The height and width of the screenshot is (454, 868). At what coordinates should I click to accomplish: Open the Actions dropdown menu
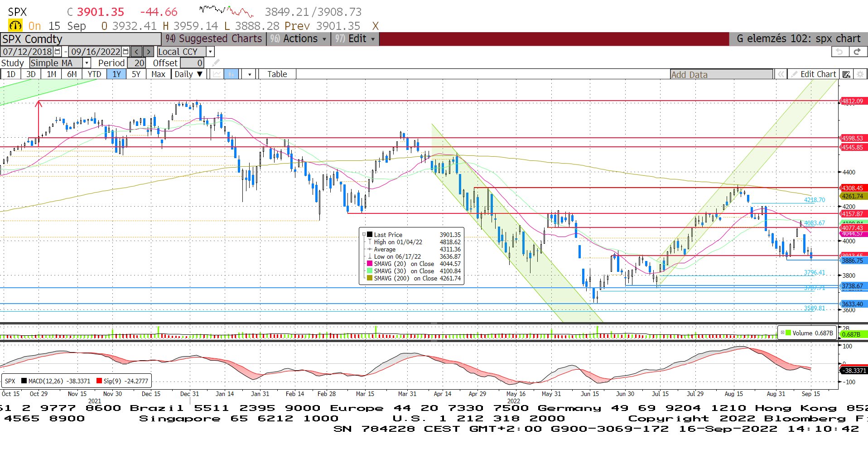(298, 39)
